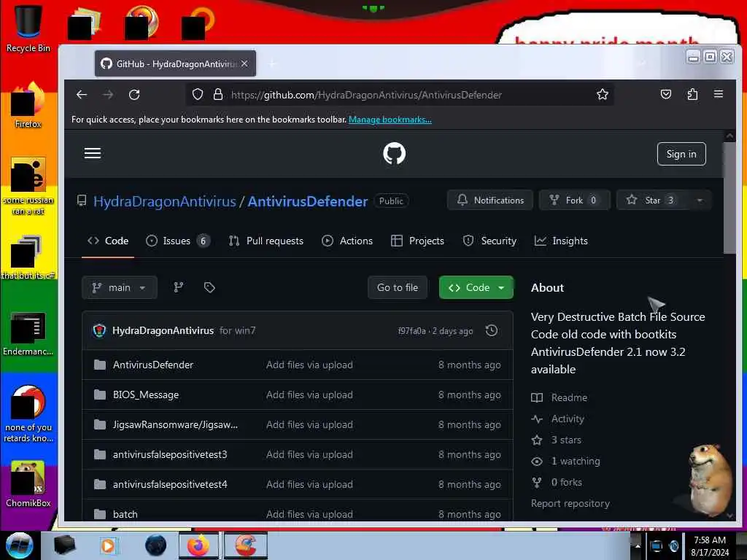Image resolution: width=747 pixels, height=560 pixels.
Task: Open the Windows Start orb
Action: click(x=20, y=545)
